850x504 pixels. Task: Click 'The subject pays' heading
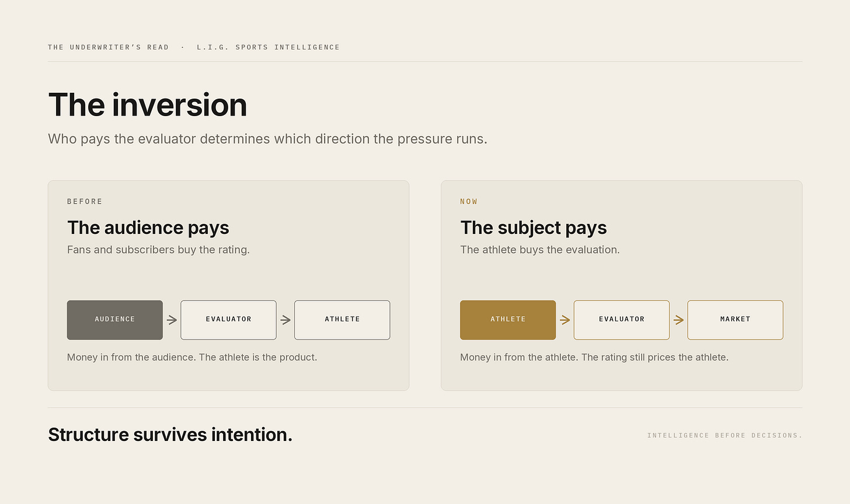tap(534, 228)
